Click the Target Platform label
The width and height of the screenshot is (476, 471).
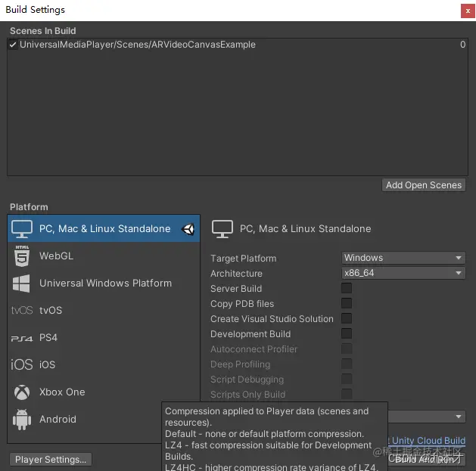(x=244, y=259)
